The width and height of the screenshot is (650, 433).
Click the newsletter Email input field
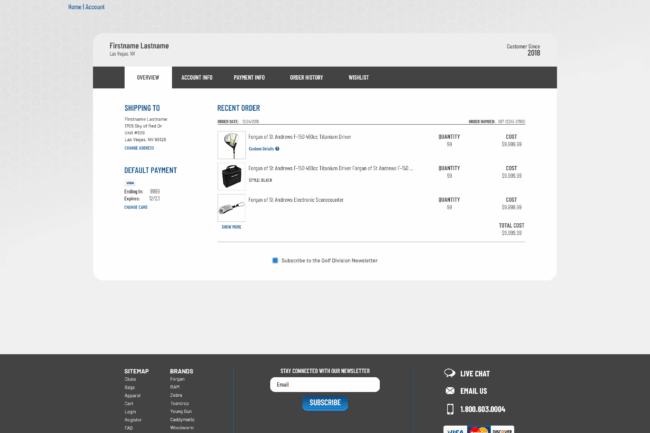click(x=325, y=384)
